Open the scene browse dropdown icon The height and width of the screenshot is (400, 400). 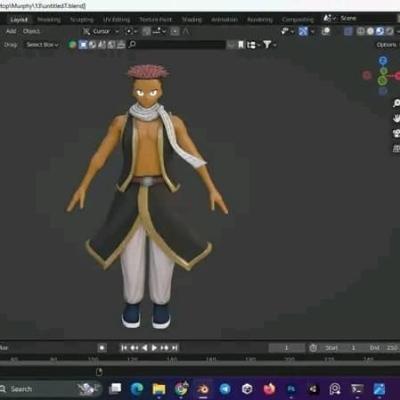coord(330,18)
